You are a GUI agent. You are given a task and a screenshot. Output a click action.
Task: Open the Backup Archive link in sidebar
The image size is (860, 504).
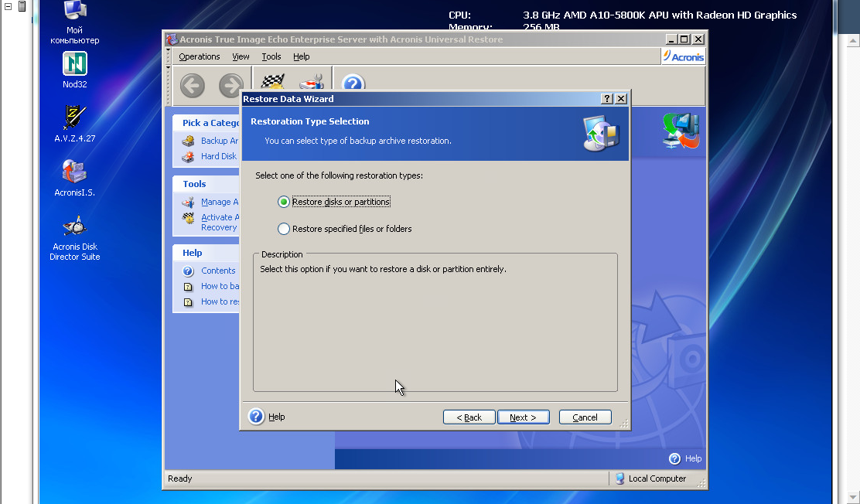tap(220, 141)
